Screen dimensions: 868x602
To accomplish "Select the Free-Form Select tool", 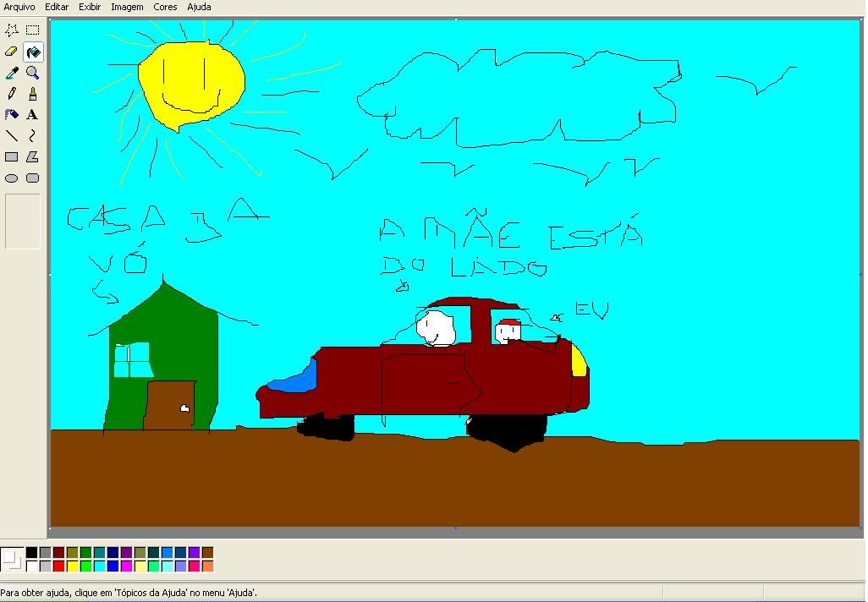I will (x=11, y=30).
